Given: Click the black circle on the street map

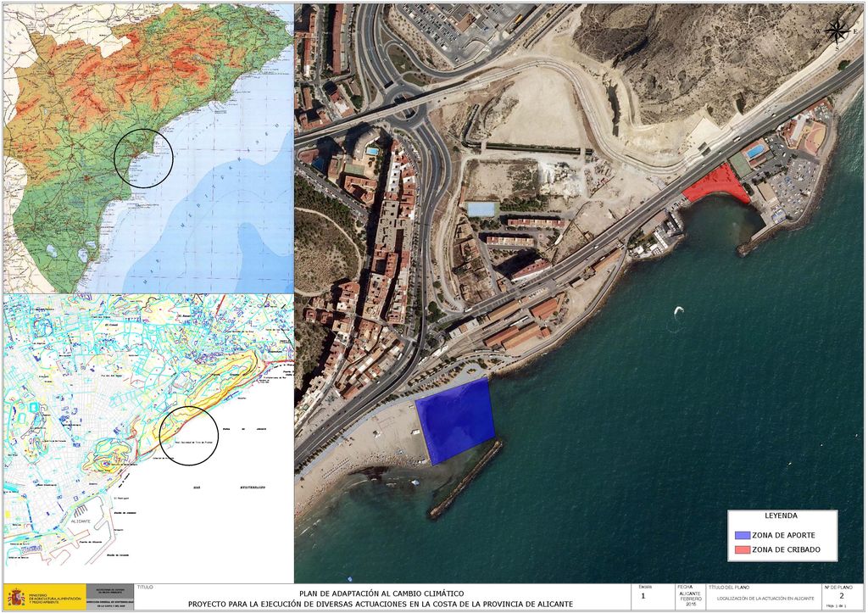Looking at the screenshot, I should point(188,436).
